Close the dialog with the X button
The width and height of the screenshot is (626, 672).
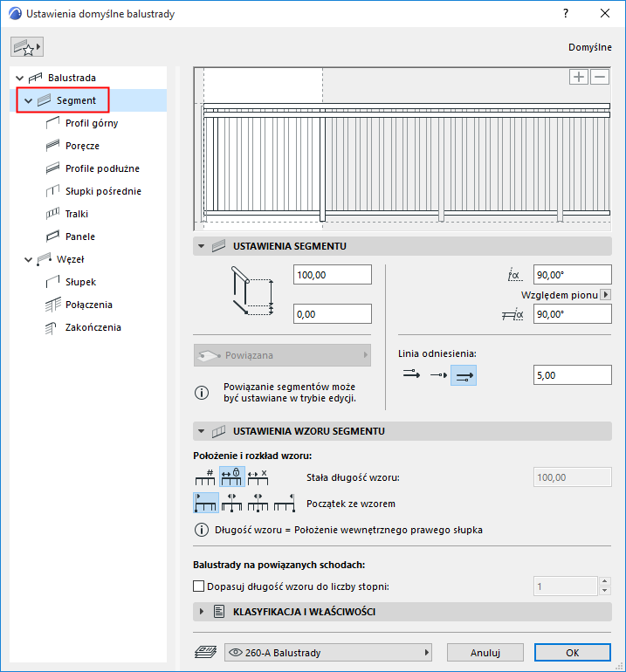605,14
